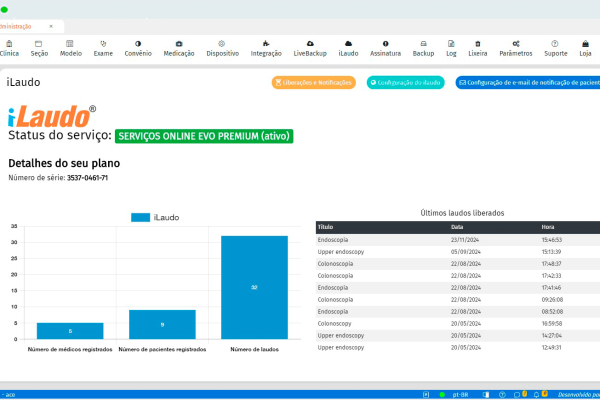Open the notifications bell in status bar
Viewport: 600px width, 400px height.
[x=536, y=395]
